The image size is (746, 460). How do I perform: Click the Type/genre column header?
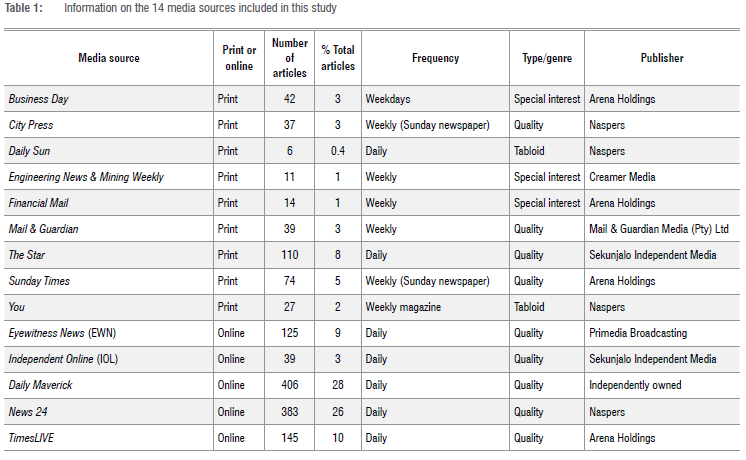[546, 58]
